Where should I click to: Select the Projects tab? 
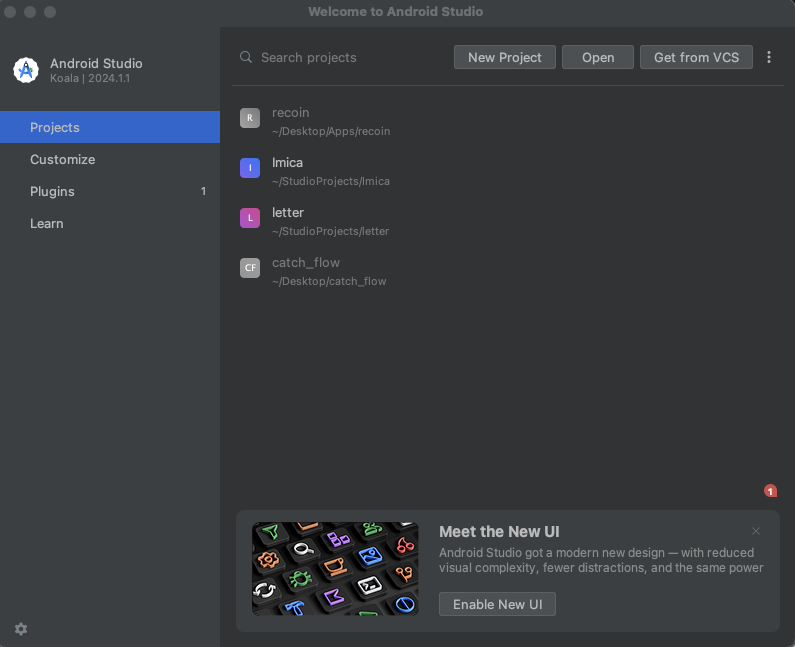tap(110, 127)
